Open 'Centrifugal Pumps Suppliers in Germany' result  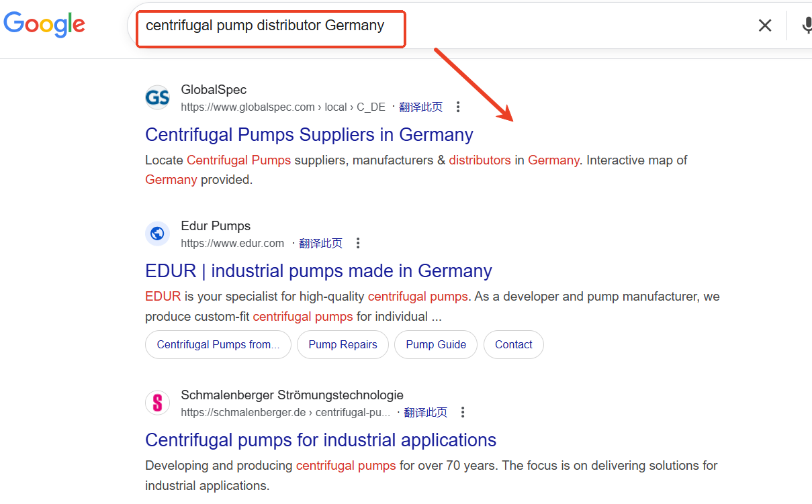[309, 135]
